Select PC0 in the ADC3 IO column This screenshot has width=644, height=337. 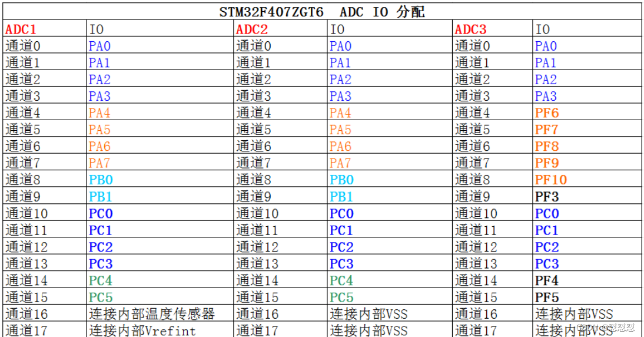pyautogui.click(x=547, y=213)
